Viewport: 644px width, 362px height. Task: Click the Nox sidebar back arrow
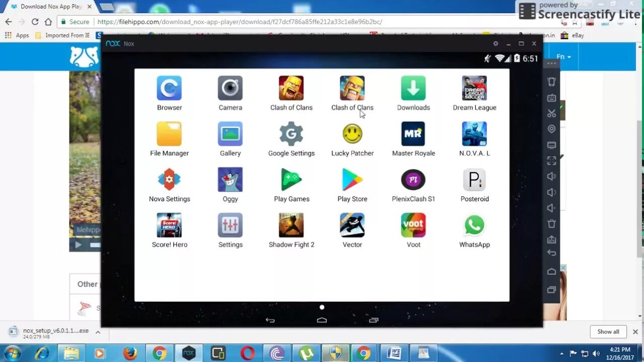[x=551, y=253]
